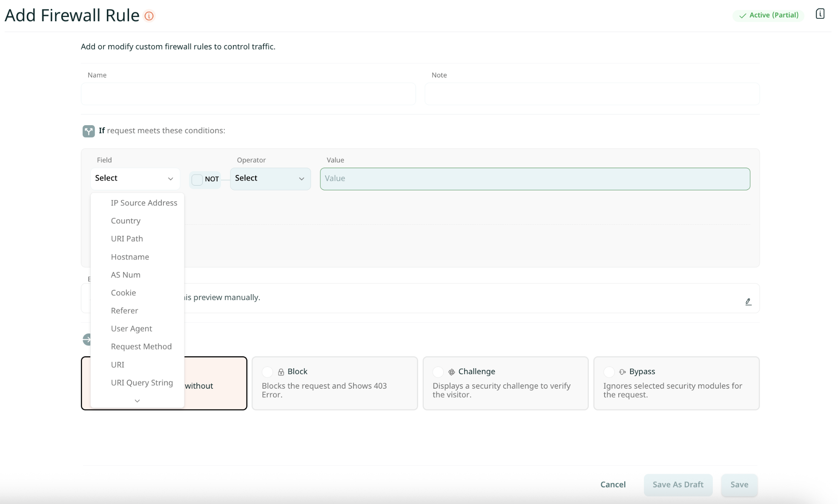Click the Bypass arrow icon on the Bypass card
The image size is (838, 504).
point(622,372)
